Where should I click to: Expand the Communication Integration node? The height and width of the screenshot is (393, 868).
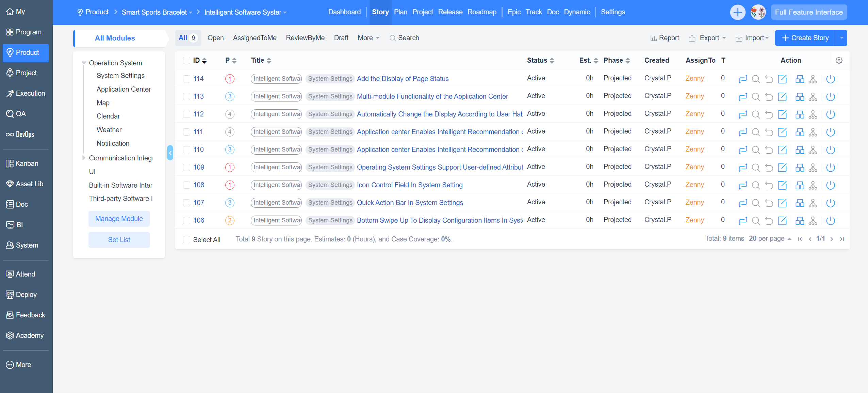point(84,158)
